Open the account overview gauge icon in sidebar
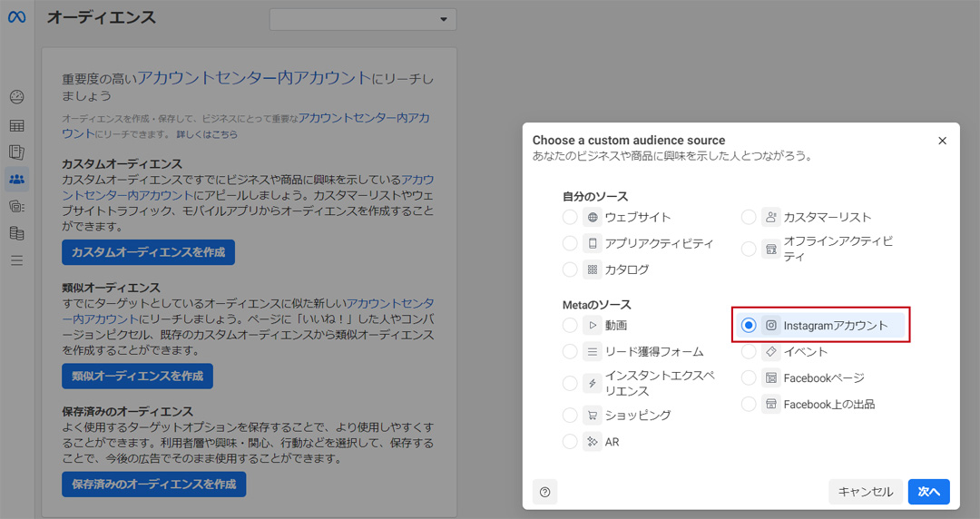The width and height of the screenshot is (980, 519). click(16, 97)
